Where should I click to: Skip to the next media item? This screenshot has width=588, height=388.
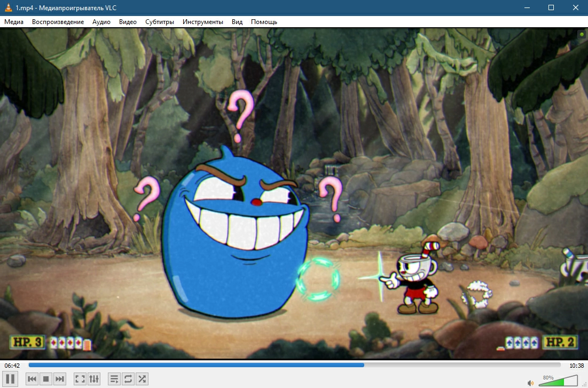(x=60, y=379)
